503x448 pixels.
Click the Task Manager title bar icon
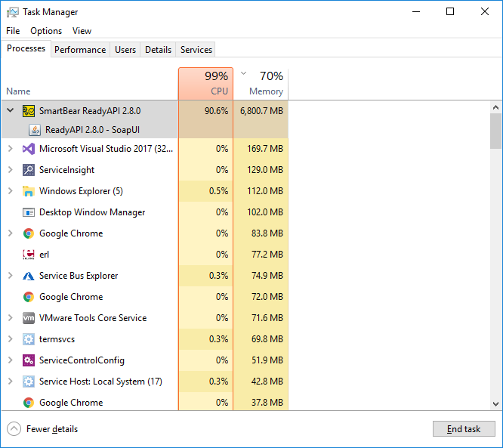[x=13, y=13]
